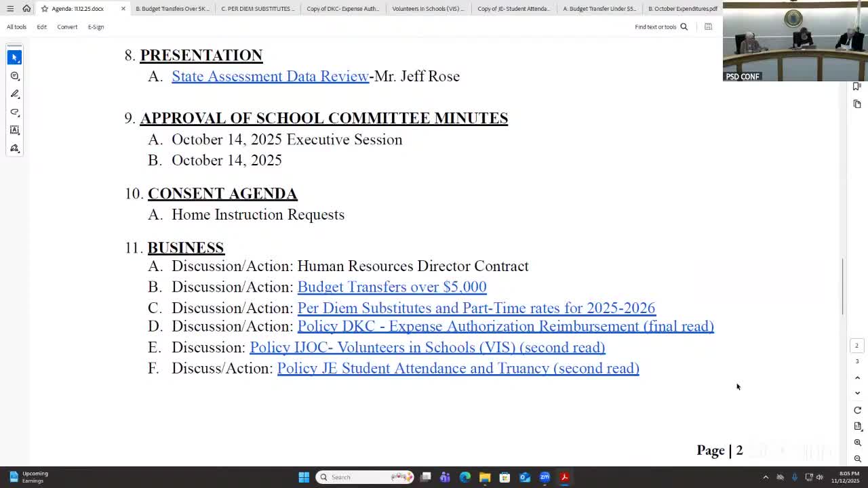868x488 pixels.
Task: Select the highlighter tool in the sidebar
Action: point(14,113)
